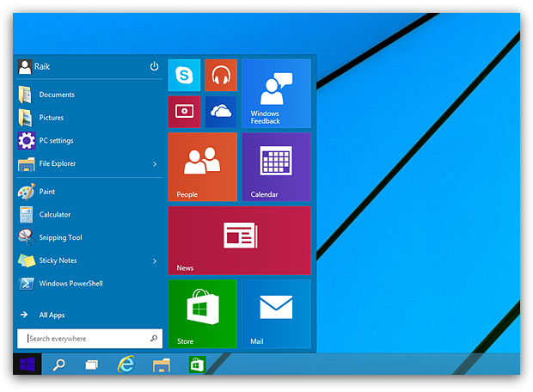Open the News tile

point(239,241)
